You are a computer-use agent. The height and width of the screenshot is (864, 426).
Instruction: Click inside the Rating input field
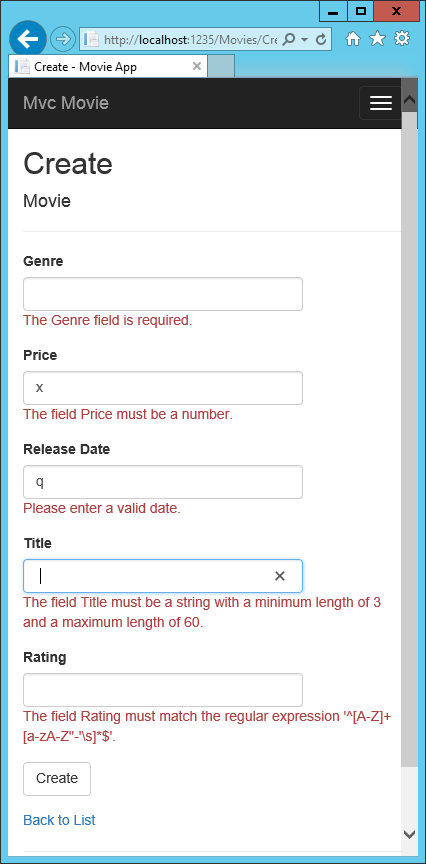tap(163, 690)
